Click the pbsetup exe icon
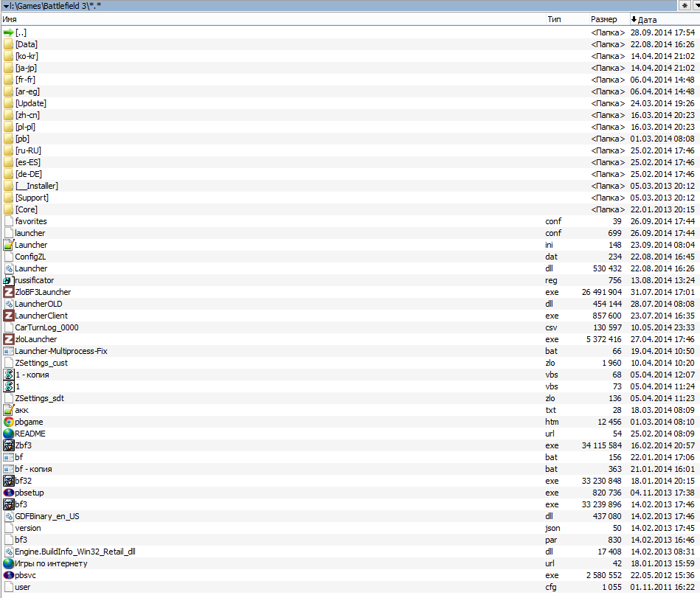The width and height of the screenshot is (700, 598). coord(8,493)
